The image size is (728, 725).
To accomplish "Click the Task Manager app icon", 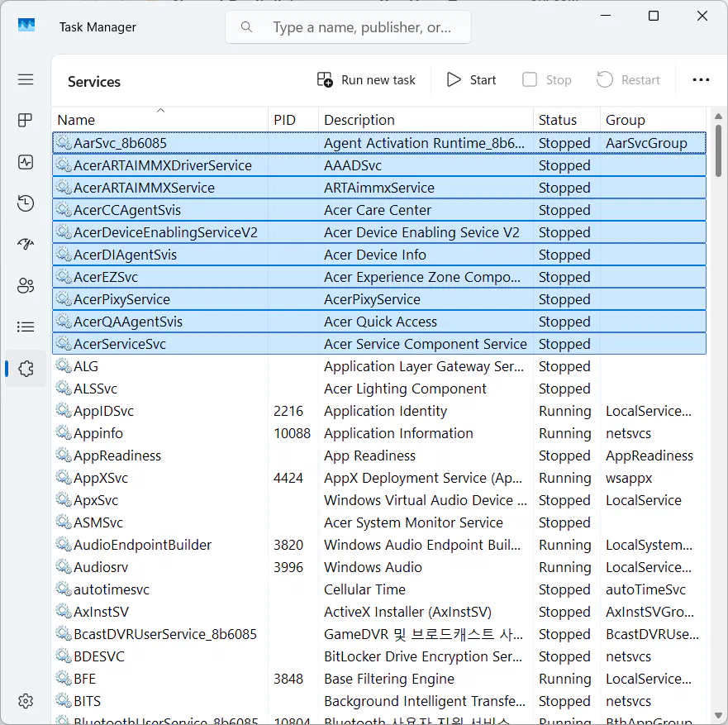I will 26,25.
